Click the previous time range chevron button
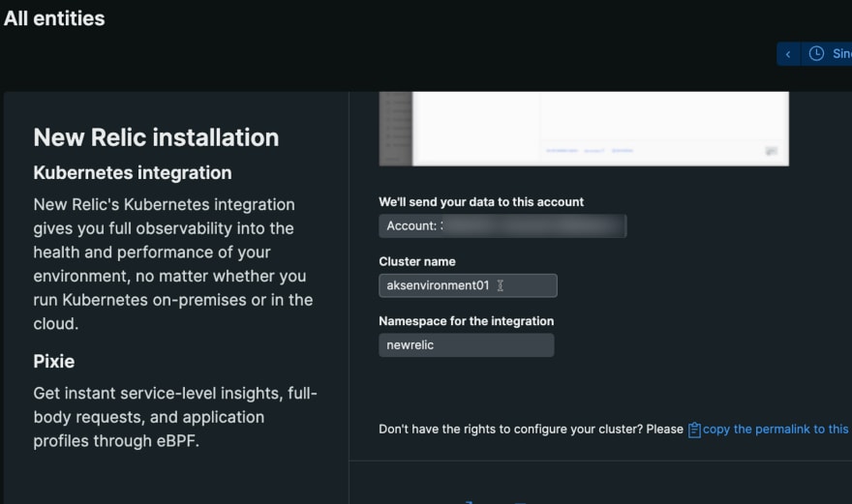The image size is (852, 504). [788, 54]
